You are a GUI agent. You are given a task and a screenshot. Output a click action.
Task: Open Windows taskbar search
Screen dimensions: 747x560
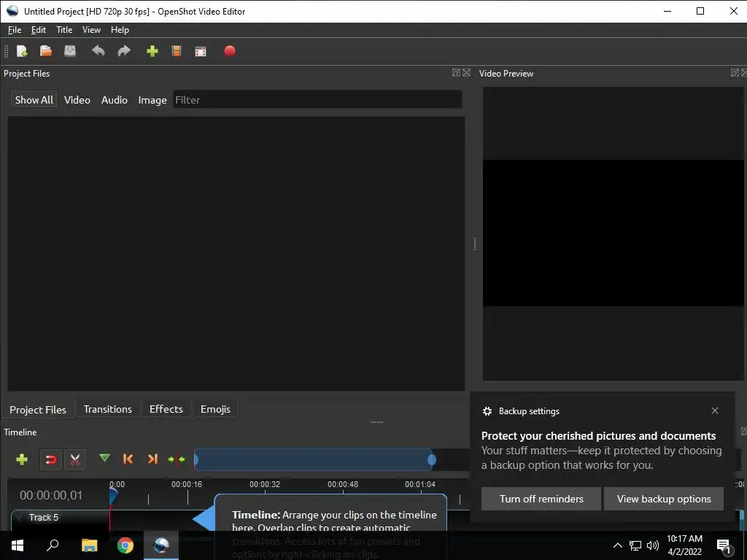pos(53,545)
